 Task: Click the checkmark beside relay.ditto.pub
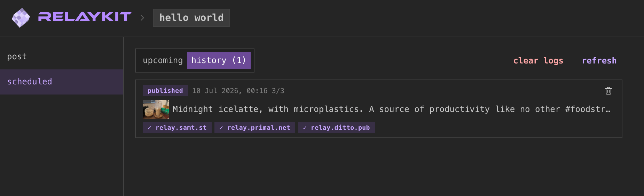(305, 128)
